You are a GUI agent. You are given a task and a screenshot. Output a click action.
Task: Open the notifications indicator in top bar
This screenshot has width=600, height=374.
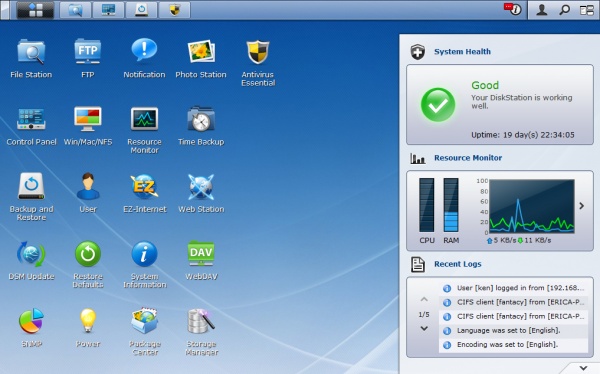point(513,9)
